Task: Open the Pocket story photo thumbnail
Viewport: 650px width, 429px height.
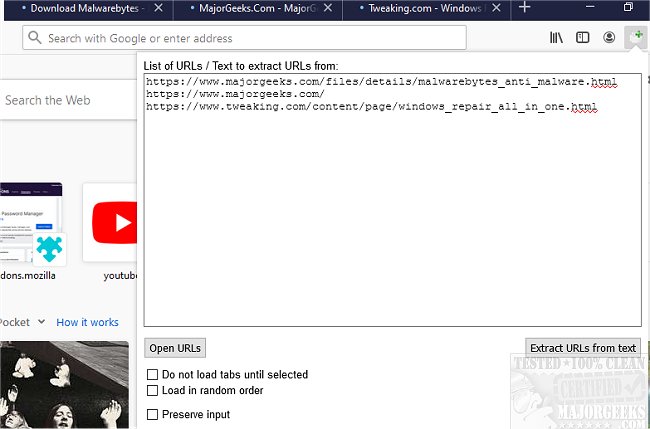Action: pyautogui.click(x=64, y=385)
